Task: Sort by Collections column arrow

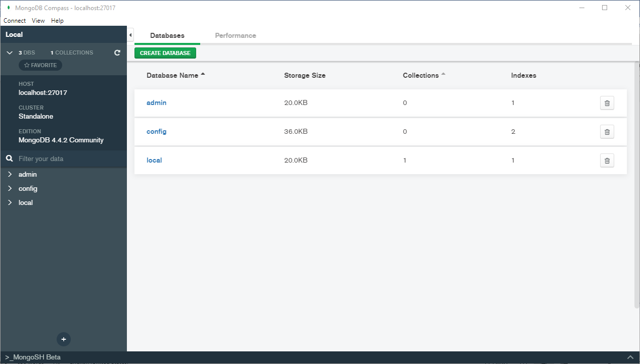Action: tap(443, 75)
